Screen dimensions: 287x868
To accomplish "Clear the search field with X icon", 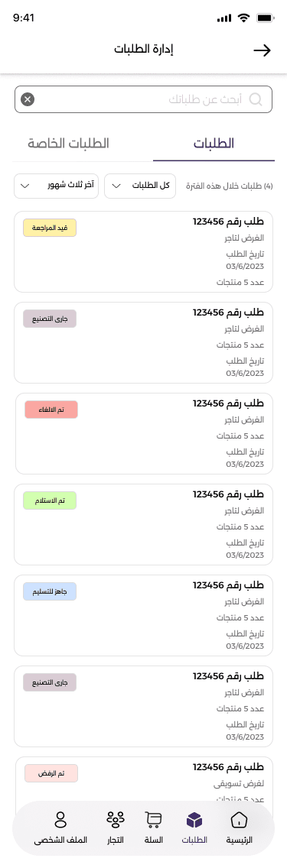I will point(28,99).
